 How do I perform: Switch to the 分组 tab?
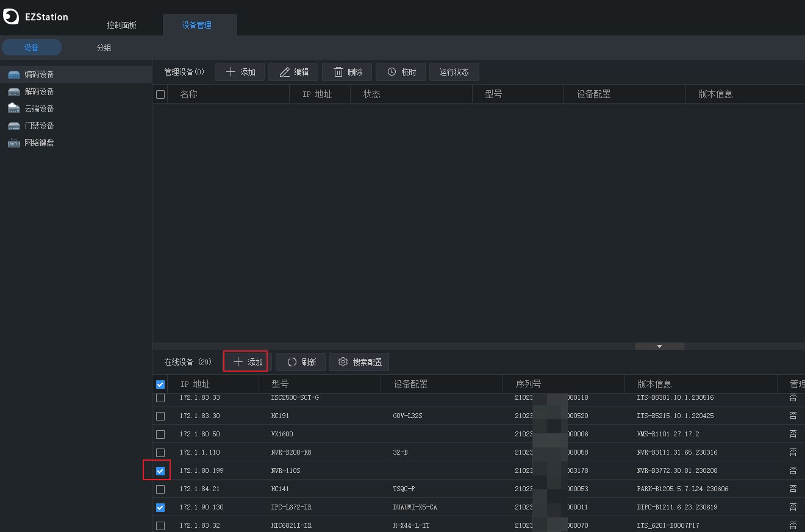click(103, 47)
